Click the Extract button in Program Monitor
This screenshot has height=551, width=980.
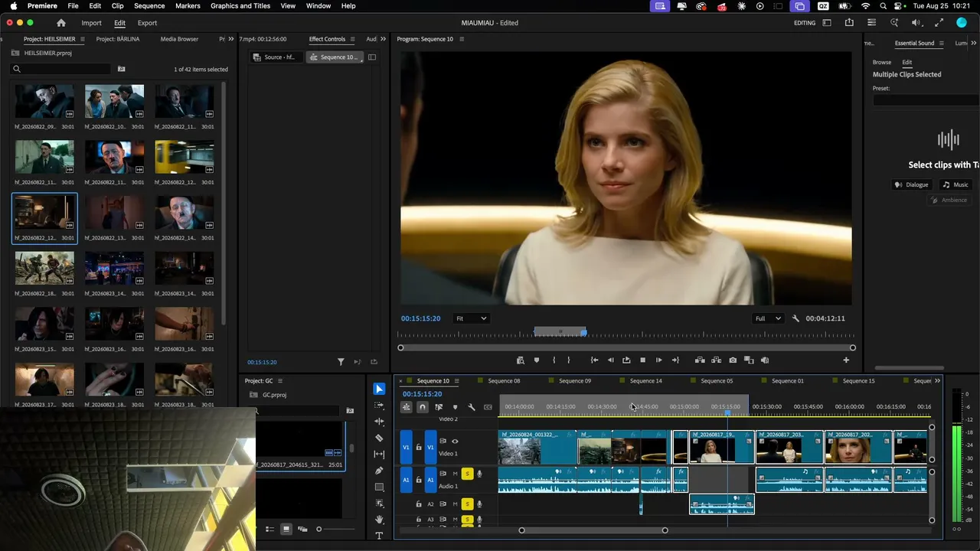(716, 360)
